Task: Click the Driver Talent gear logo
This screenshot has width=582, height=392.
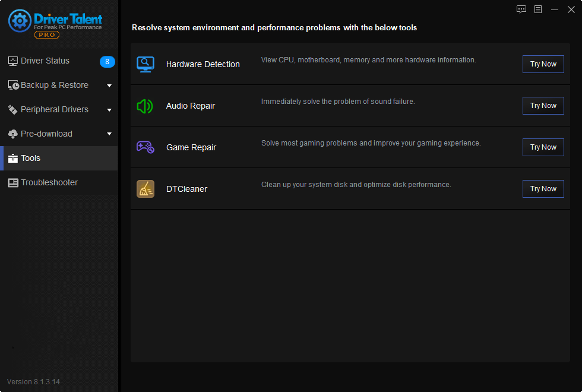Action: coord(20,21)
